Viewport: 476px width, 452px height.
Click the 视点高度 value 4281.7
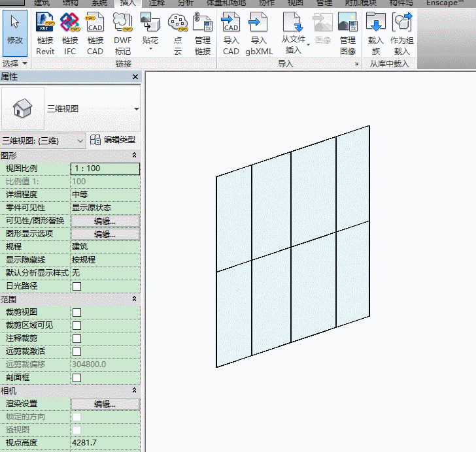click(105, 443)
